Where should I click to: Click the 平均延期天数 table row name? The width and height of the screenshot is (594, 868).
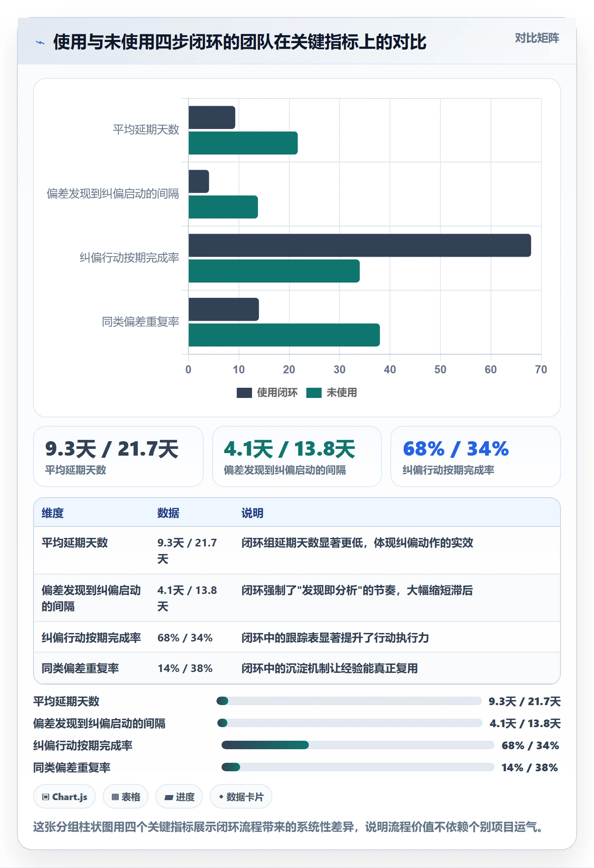tap(75, 543)
